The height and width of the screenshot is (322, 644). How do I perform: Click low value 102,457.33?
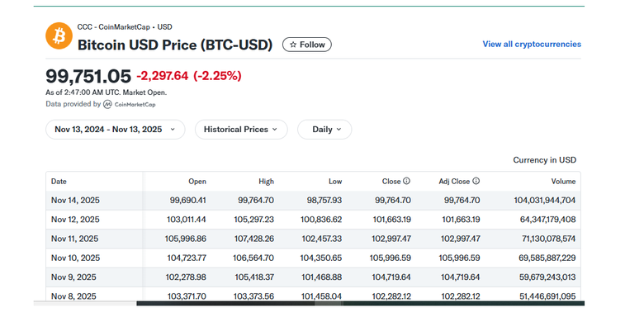coord(322,239)
